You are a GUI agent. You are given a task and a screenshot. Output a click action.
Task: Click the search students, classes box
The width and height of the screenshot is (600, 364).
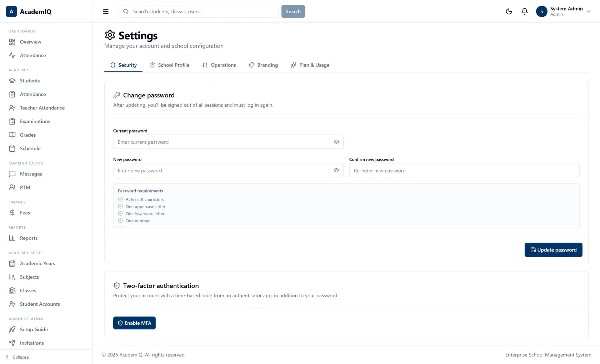(x=199, y=11)
